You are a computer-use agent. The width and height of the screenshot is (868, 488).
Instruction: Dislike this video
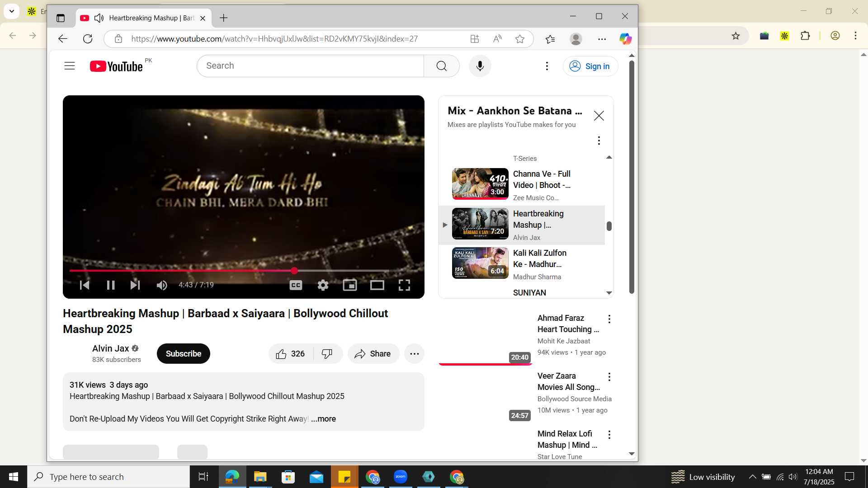327,354
